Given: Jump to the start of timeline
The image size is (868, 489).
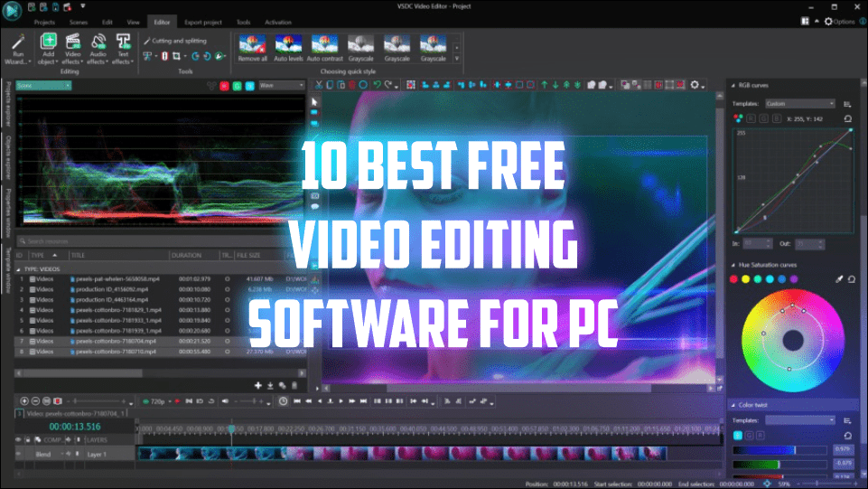Looking at the screenshot, I should pyautogui.click(x=297, y=401).
